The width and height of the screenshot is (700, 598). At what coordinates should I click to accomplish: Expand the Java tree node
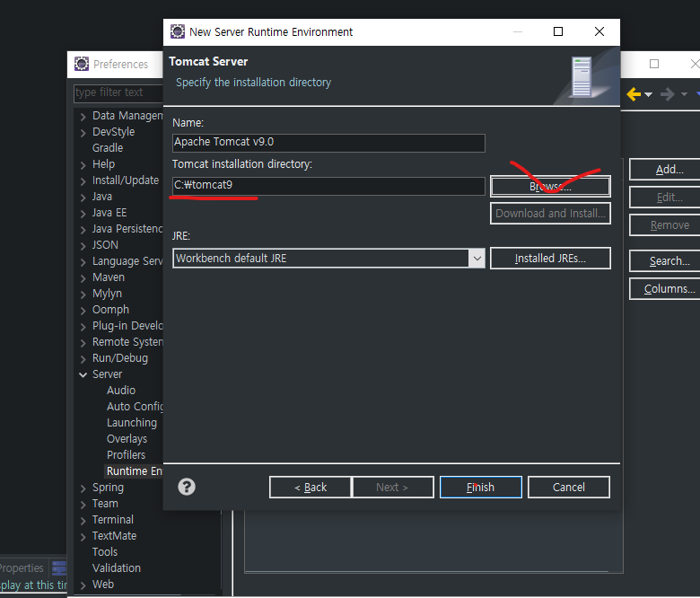[x=83, y=197]
